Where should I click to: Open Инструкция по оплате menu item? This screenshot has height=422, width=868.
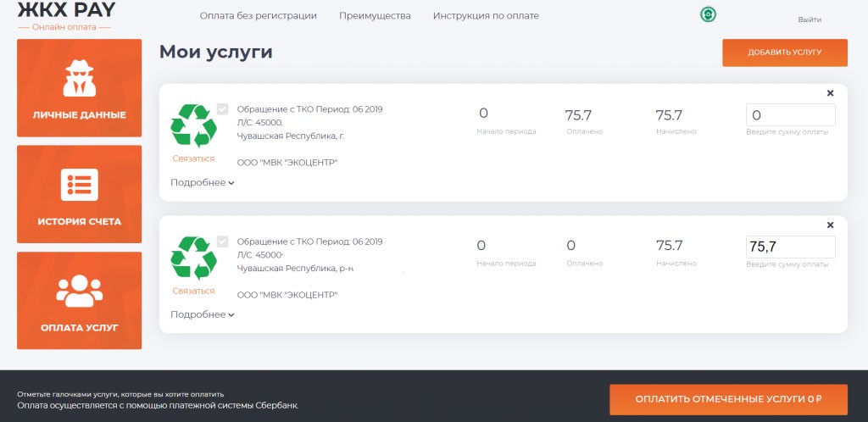(x=485, y=16)
